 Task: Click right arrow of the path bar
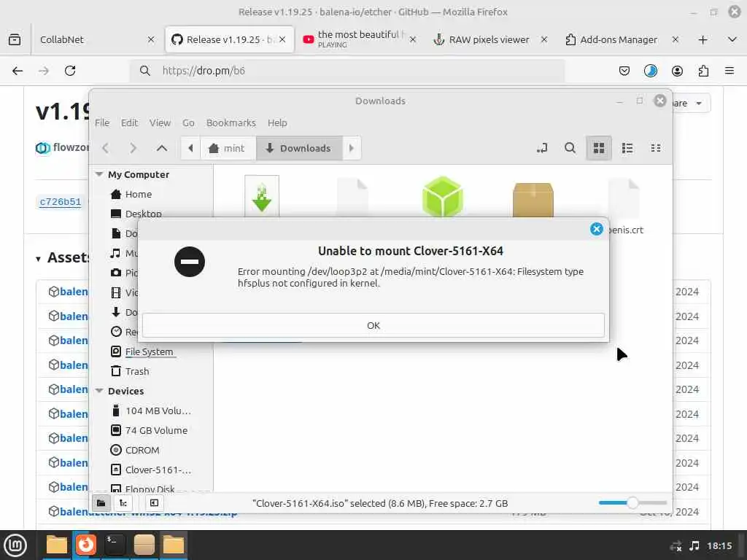(352, 148)
